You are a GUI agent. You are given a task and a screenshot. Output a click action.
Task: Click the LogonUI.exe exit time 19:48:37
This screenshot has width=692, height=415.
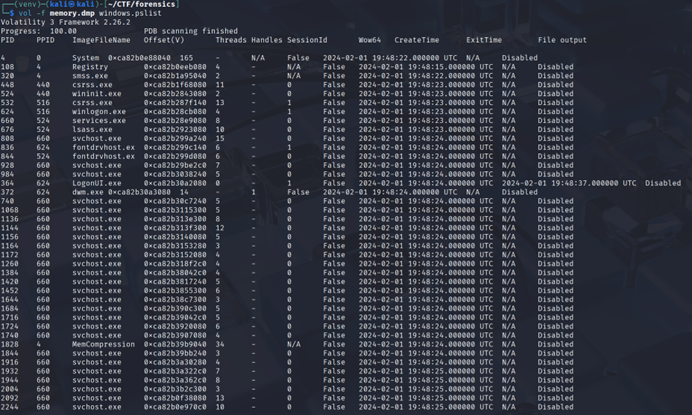tap(569, 183)
